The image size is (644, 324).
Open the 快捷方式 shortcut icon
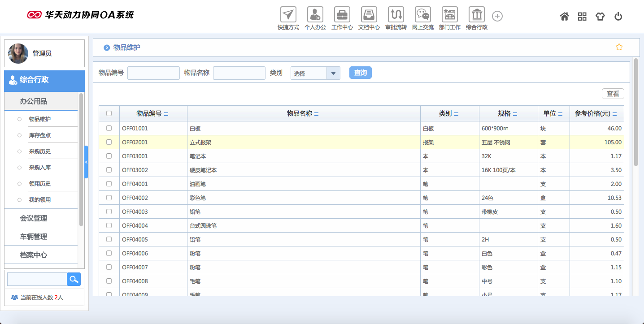click(x=288, y=15)
